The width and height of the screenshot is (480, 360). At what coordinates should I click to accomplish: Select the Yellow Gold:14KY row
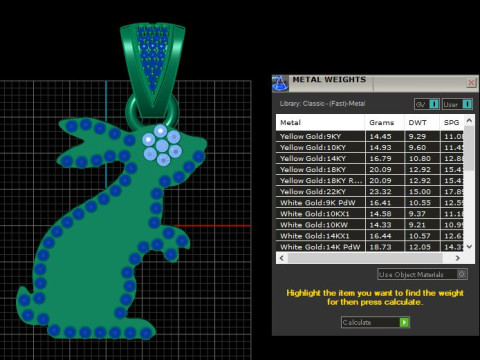(x=369, y=158)
